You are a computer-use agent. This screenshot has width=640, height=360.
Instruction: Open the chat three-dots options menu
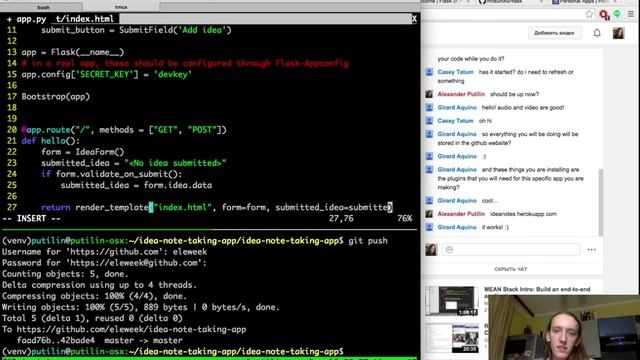pos(591,249)
